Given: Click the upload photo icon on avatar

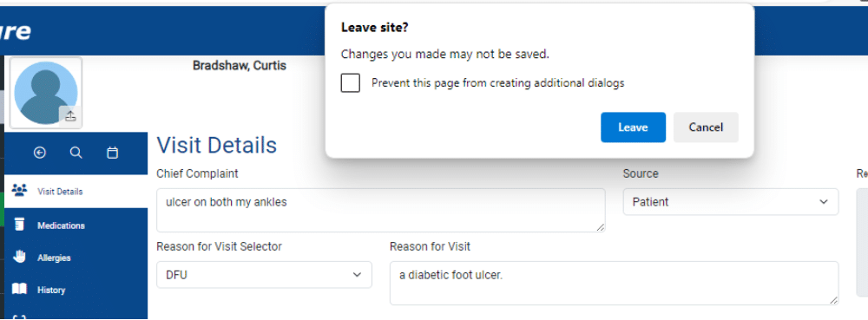Looking at the screenshot, I should (x=70, y=116).
